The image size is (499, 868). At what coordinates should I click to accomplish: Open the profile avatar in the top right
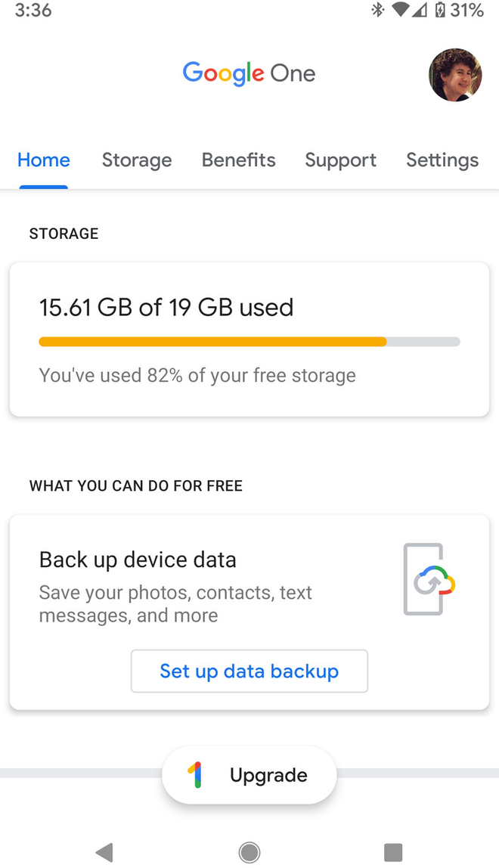(x=455, y=76)
